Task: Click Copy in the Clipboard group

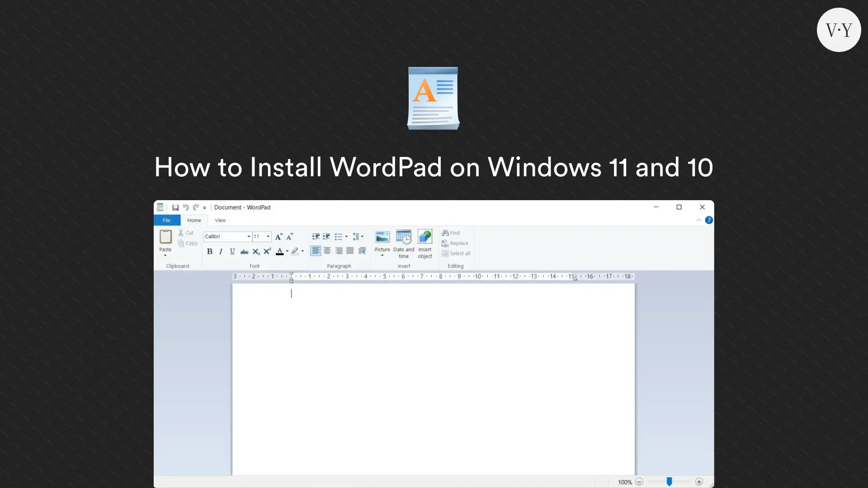Action: pos(188,243)
